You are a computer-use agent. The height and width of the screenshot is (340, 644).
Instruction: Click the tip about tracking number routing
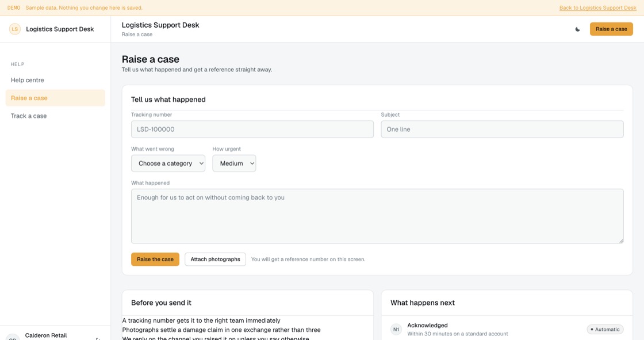201,320
